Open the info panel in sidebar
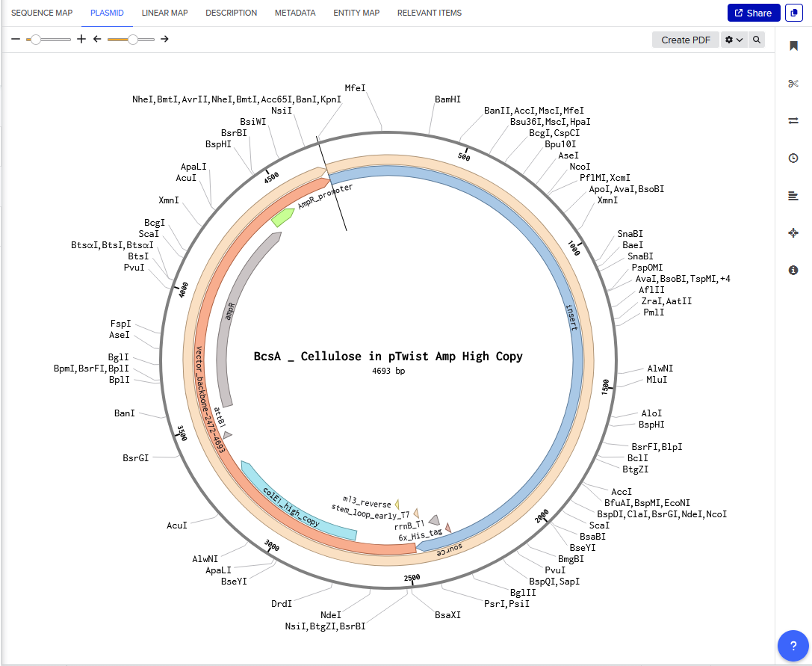The image size is (812, 666). (x=793, y=271)
